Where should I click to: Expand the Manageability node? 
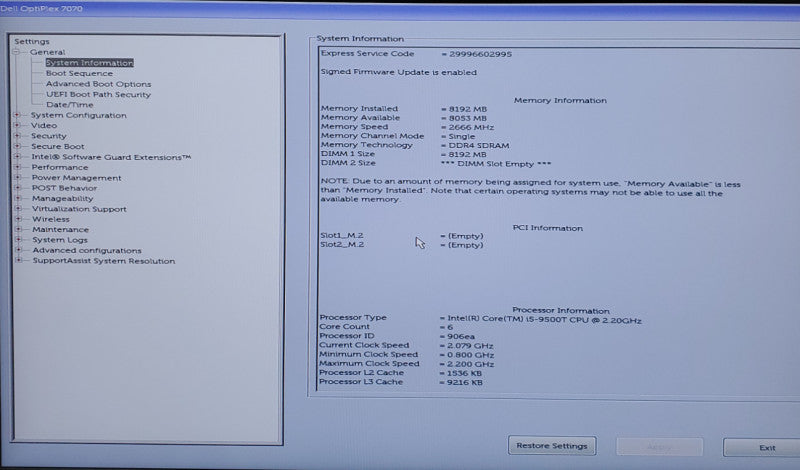[x=18, y=198]
